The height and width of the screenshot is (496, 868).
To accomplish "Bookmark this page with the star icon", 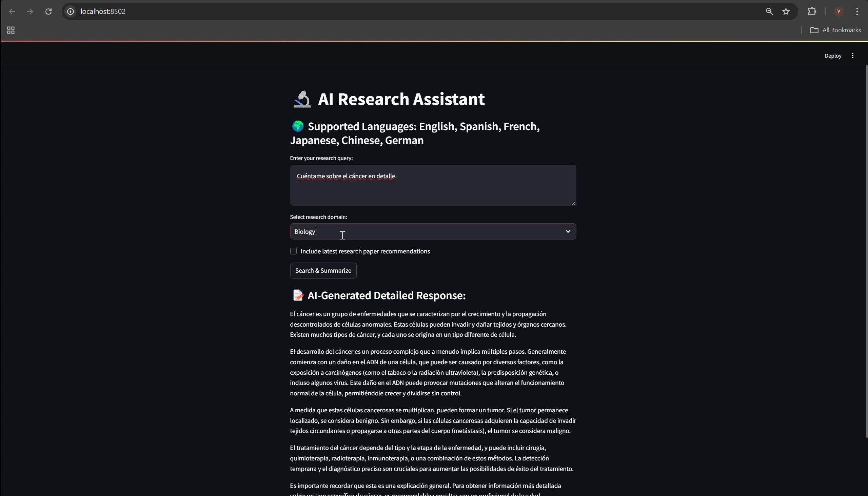I will coord(786,12).
